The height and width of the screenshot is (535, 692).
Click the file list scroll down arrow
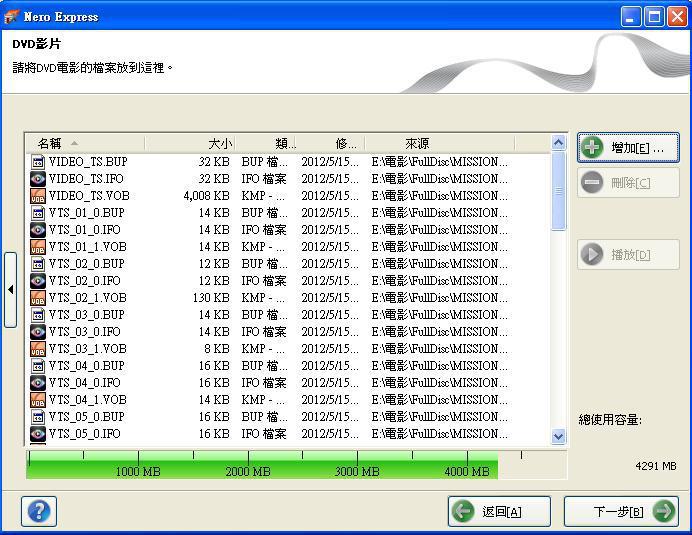tap(558, 437)
